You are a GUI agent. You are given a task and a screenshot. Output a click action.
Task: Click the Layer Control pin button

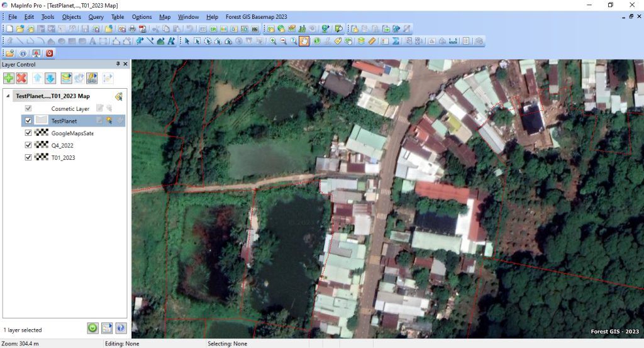click(118, 64)
